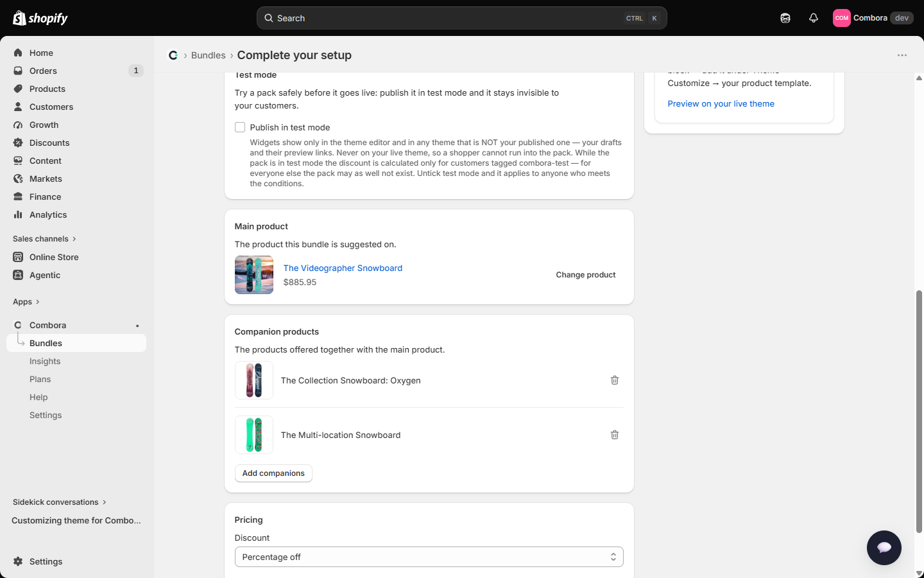Open the Bundles menu item
924x578 pixels.
pos(76,343)
